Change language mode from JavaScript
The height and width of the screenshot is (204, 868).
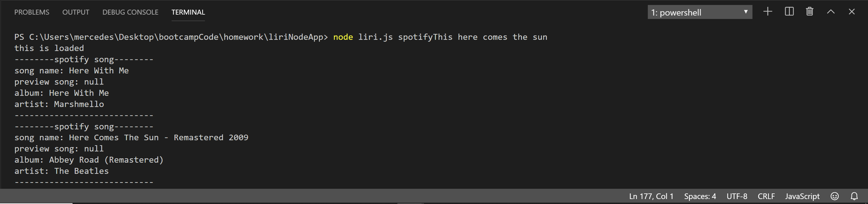[x=802, y=196]
